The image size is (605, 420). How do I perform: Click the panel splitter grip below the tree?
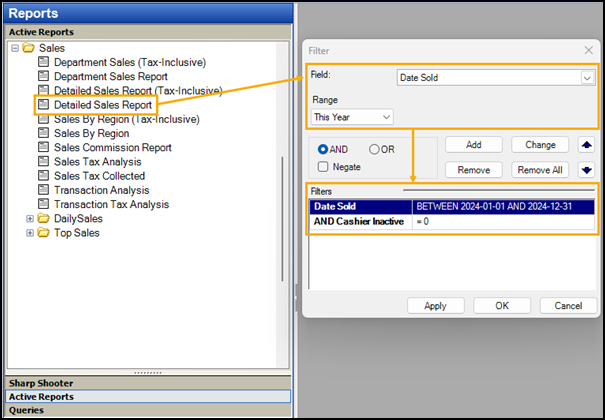pyautogui.click(x=148, y=373)
